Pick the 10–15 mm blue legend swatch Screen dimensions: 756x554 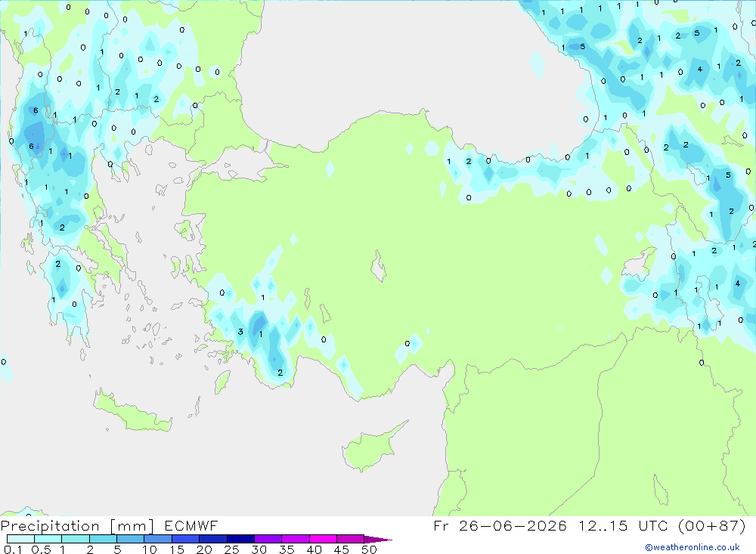tap(158, 539)
